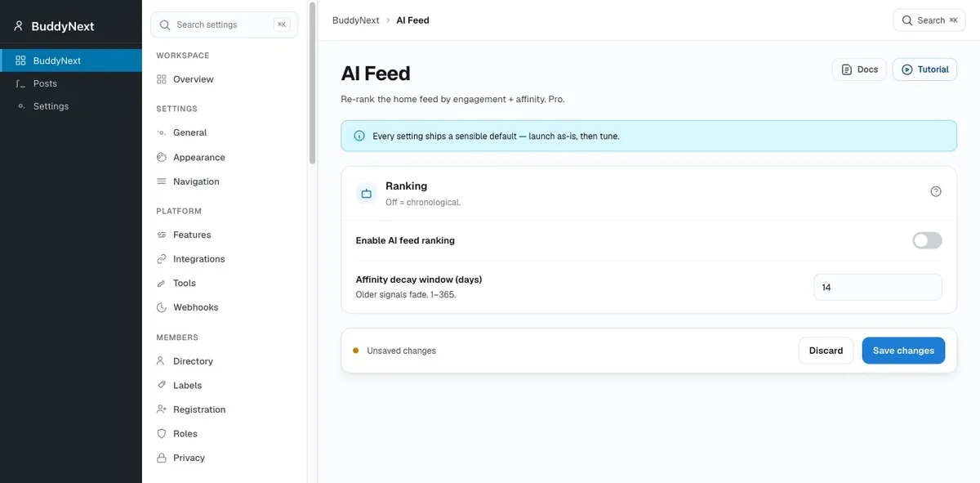
Task: Click BuddyNext in the breadcrumb
Action: 356,20
